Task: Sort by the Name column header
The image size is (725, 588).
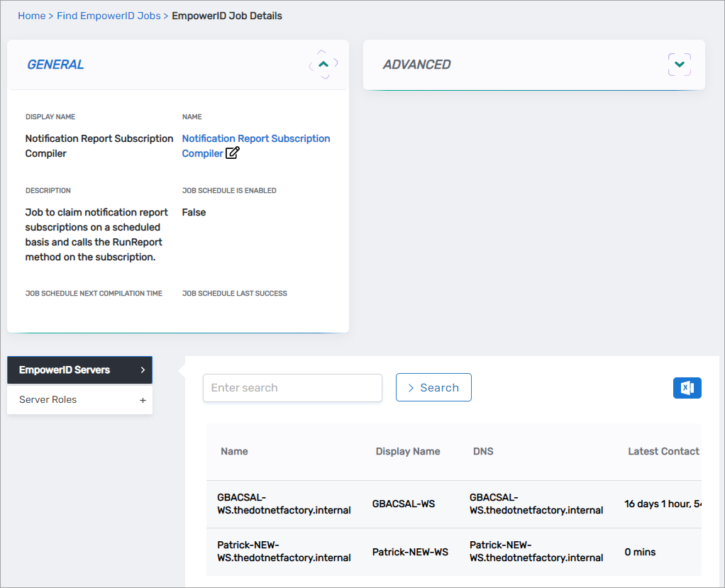Action: tap(234, 451)
